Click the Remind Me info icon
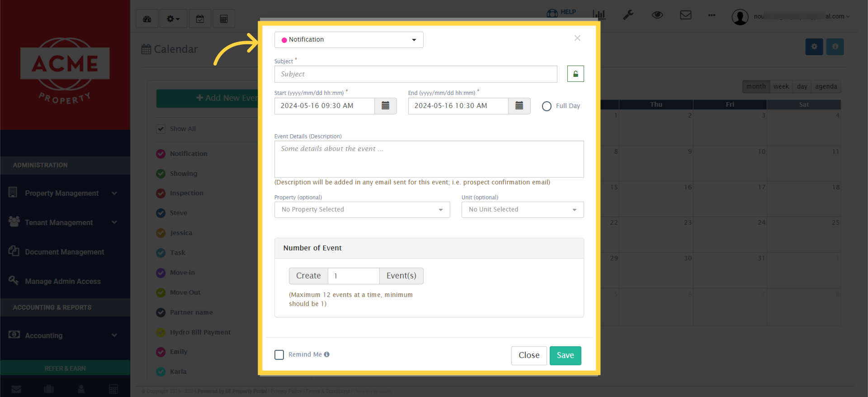Viewport: 868px width, 397px height. [x=327, y=354]
